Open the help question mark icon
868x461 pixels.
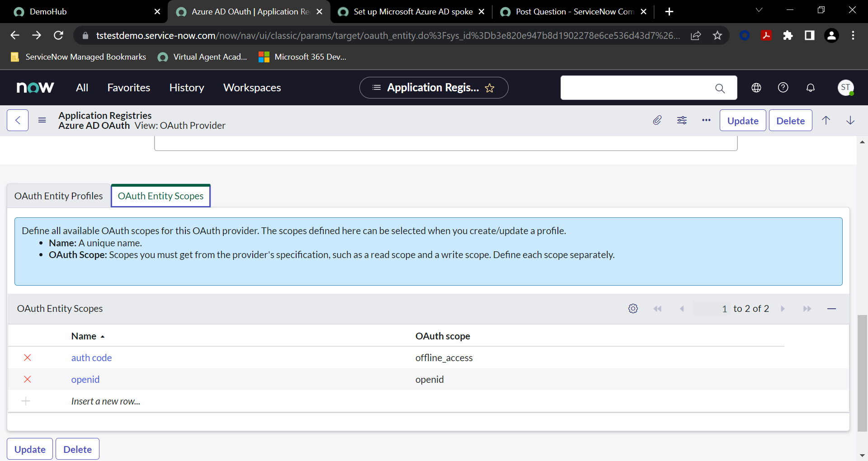coord(783,88)
